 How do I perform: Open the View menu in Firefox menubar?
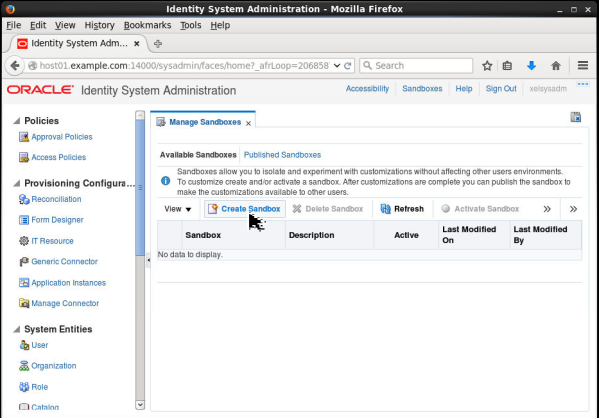point(65,25)
